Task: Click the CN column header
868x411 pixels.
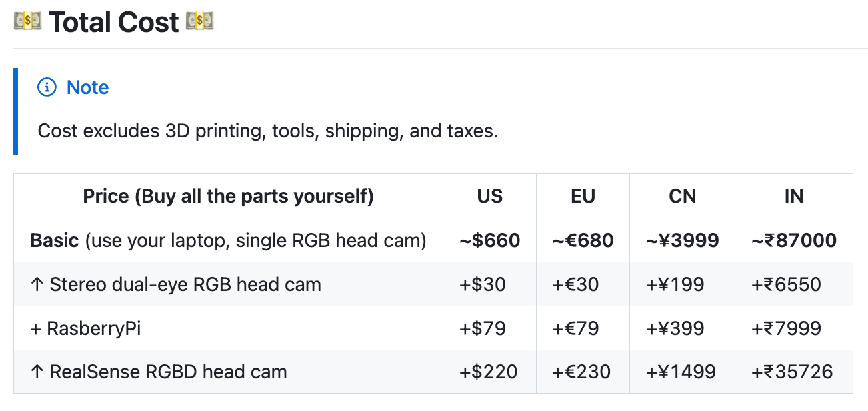Action: pyautogui.click(x=682, y=196)
